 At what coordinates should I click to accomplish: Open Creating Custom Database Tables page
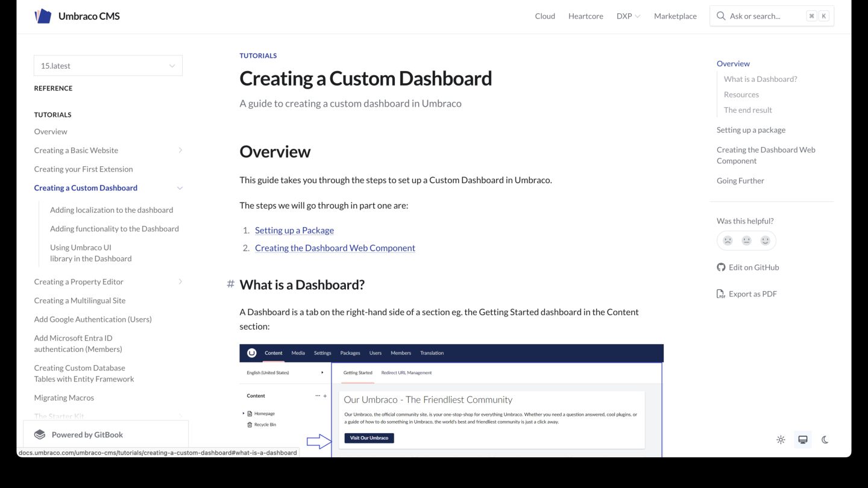tap(84, 374)
